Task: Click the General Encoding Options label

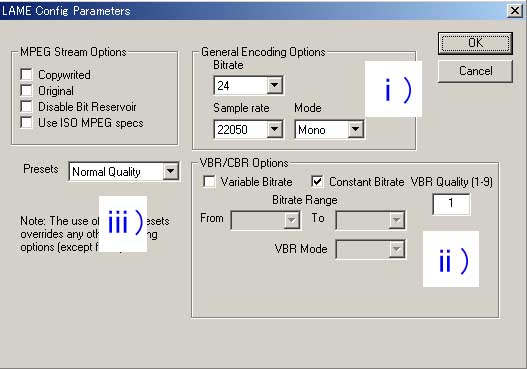Action: pyautogui.click(x=263, y=52)
